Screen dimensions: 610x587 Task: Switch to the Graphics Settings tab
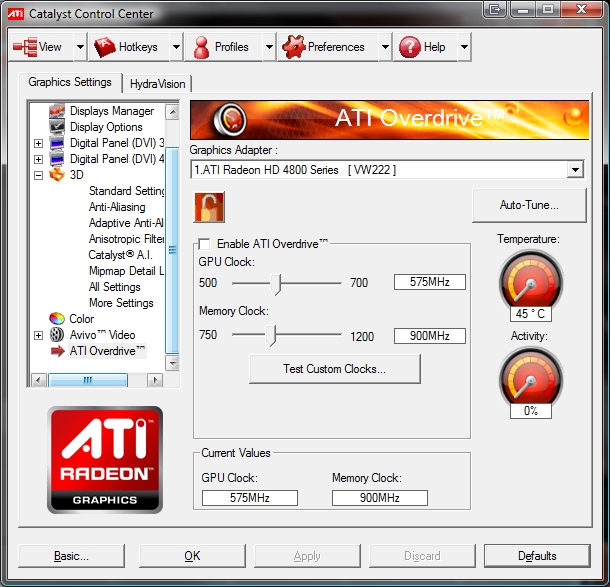coord(70,82)
